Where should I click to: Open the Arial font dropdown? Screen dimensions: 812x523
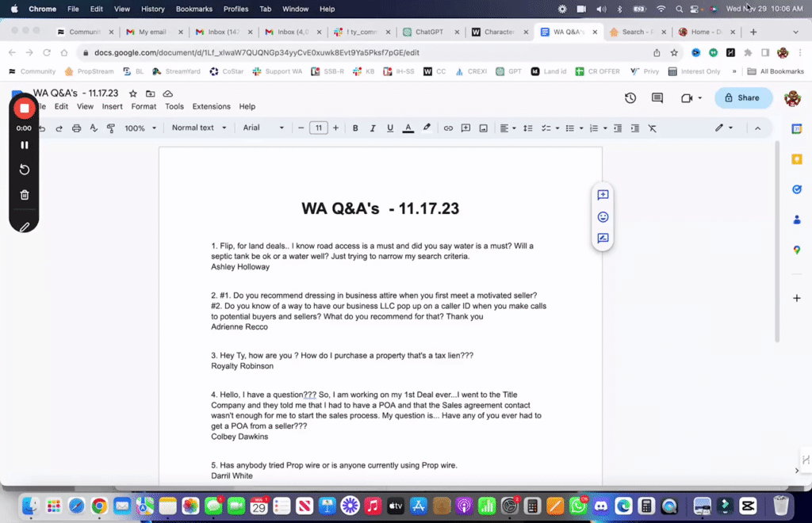262,128
